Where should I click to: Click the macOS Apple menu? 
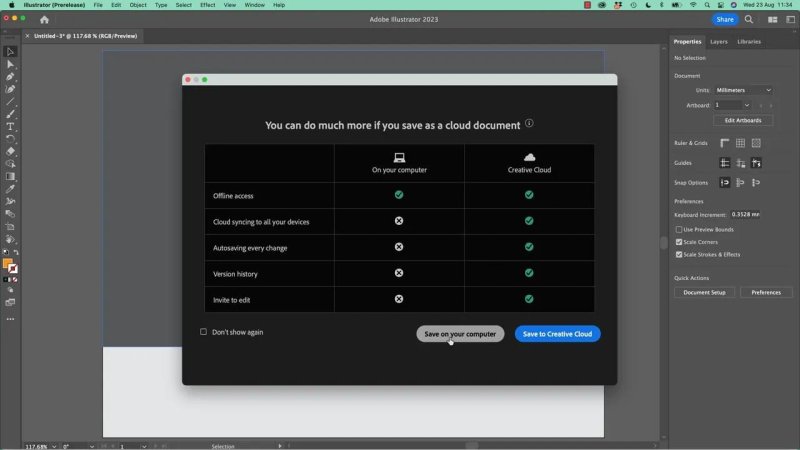coord(11,5)
